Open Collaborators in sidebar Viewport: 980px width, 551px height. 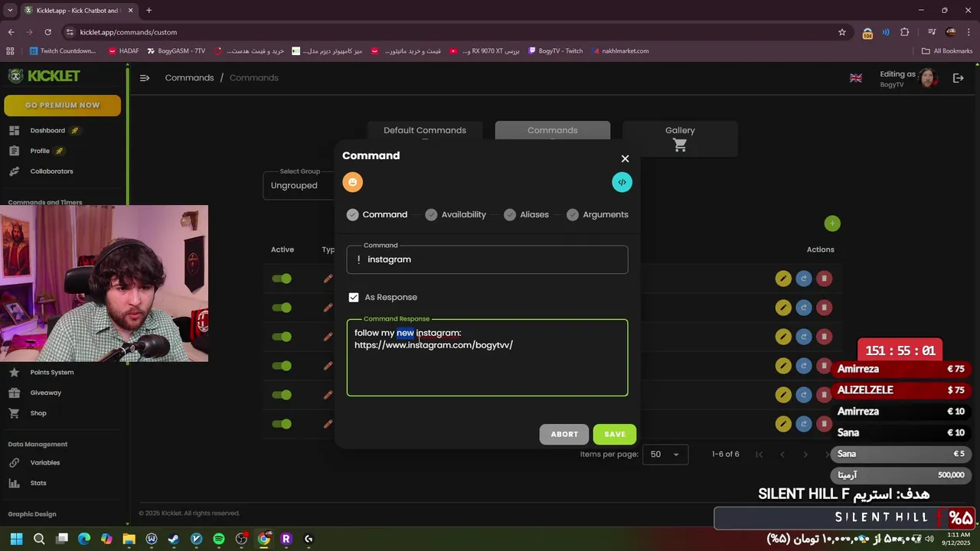click(51, 171)
